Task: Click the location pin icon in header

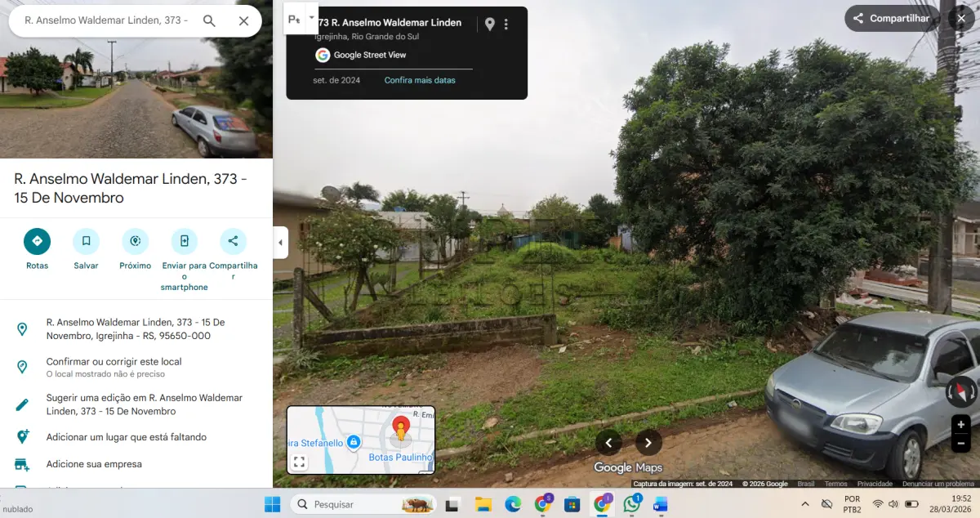Action: 489,25
